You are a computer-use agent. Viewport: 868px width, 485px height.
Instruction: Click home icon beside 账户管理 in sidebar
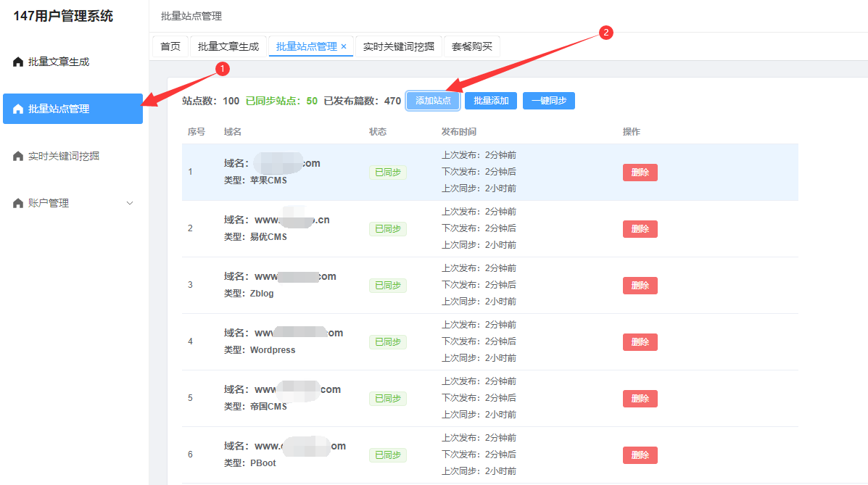click(x=17, y=203)
